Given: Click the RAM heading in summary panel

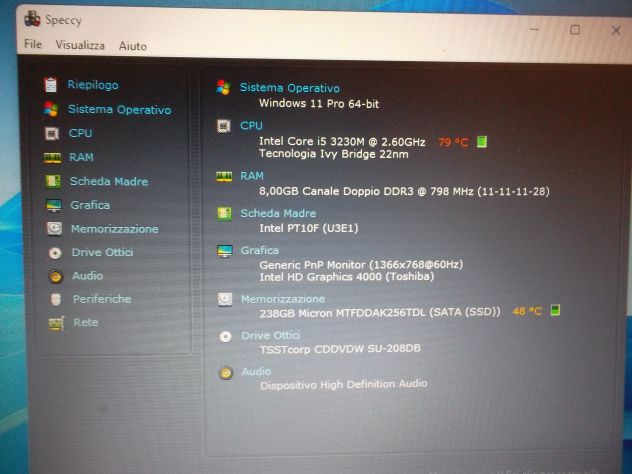Looking at the screenshot, I should pos(252,176).
